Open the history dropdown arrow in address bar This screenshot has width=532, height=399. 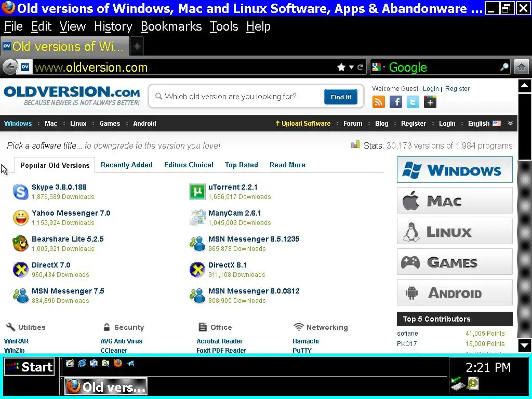click(x=352, y=67)
